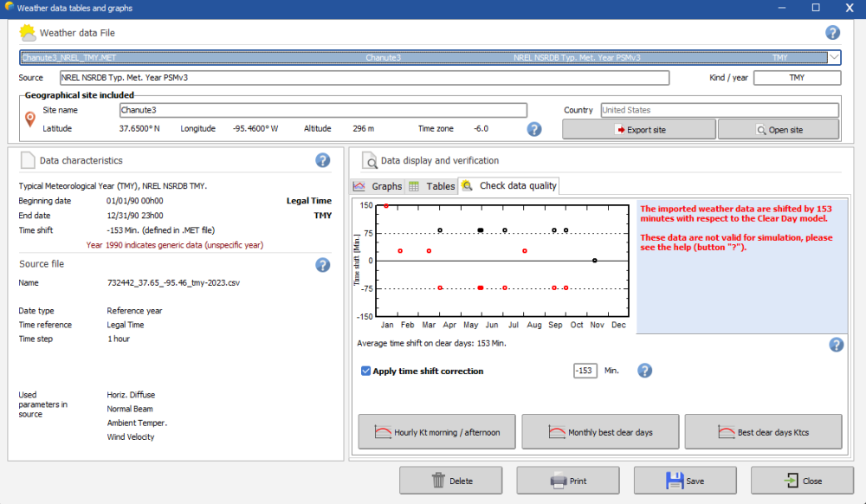Select the Check data quality tab

509,186
